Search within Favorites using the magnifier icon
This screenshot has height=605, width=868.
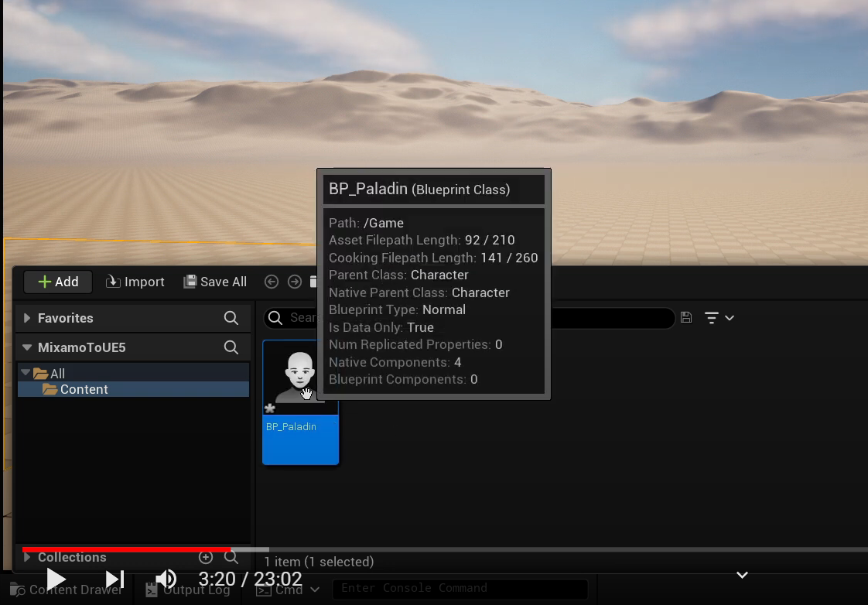(231, 318)
